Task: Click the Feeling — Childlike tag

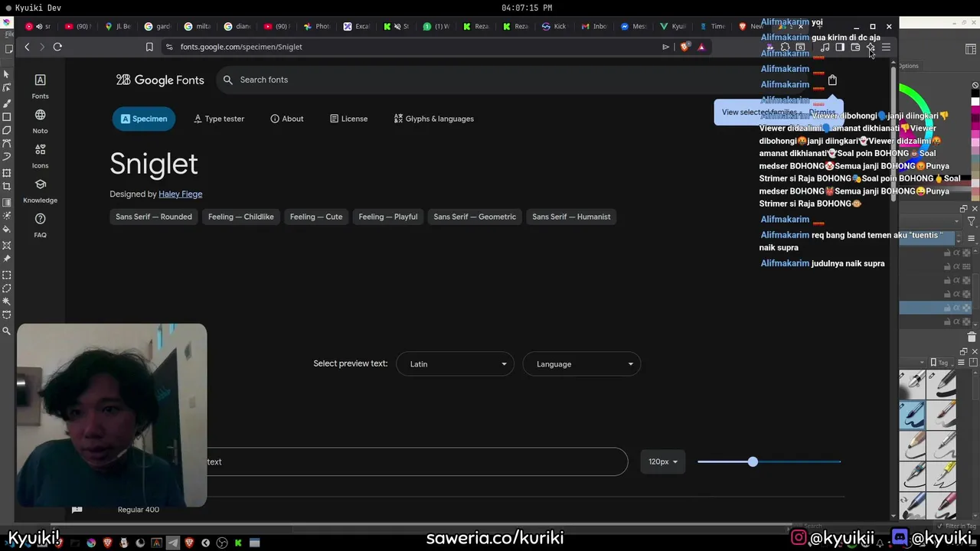Action: [x=241, y=217]
